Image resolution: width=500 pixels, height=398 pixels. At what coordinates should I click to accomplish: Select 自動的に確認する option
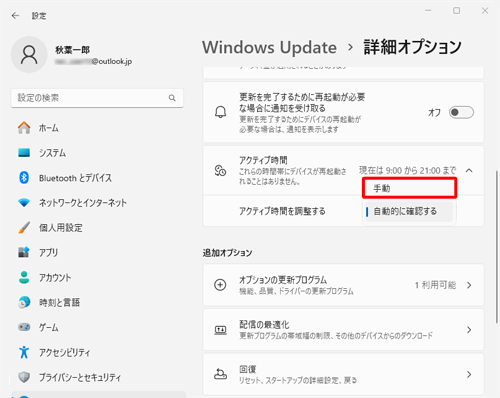click(x=409, y=211)
